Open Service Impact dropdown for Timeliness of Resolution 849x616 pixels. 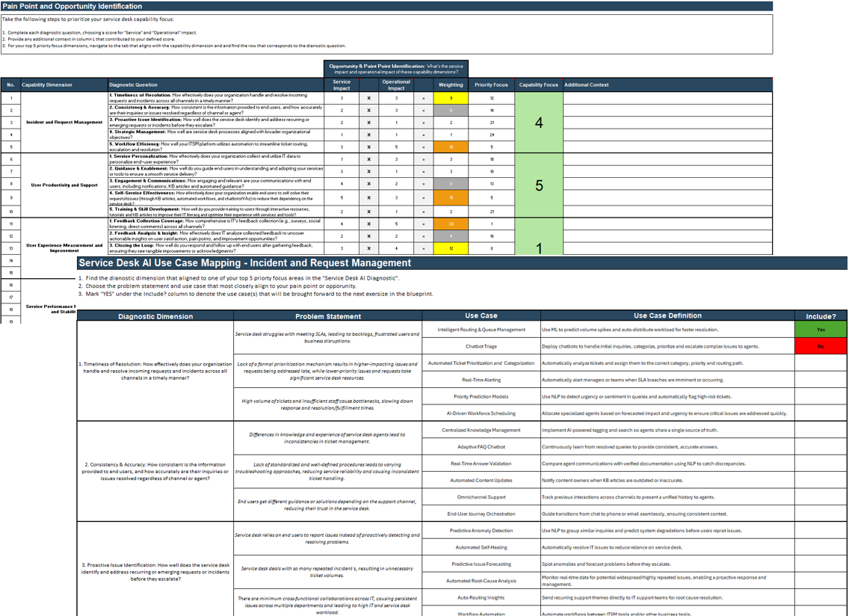[x=342, y=98]
